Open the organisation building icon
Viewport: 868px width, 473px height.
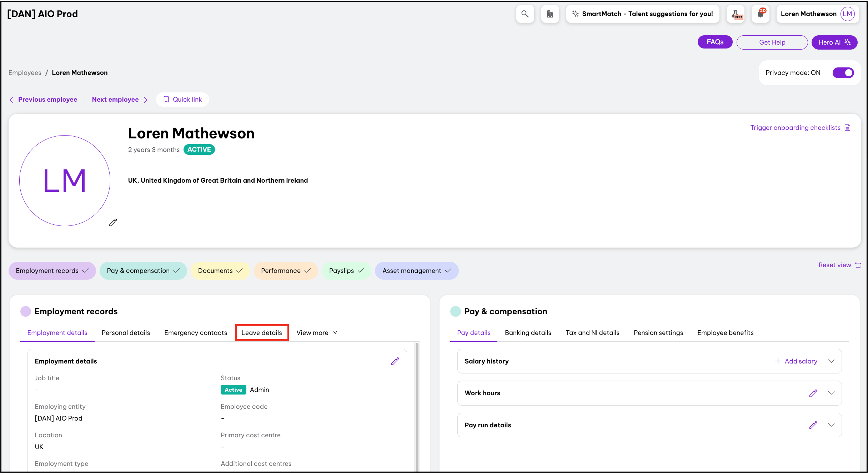pos(550,14)
